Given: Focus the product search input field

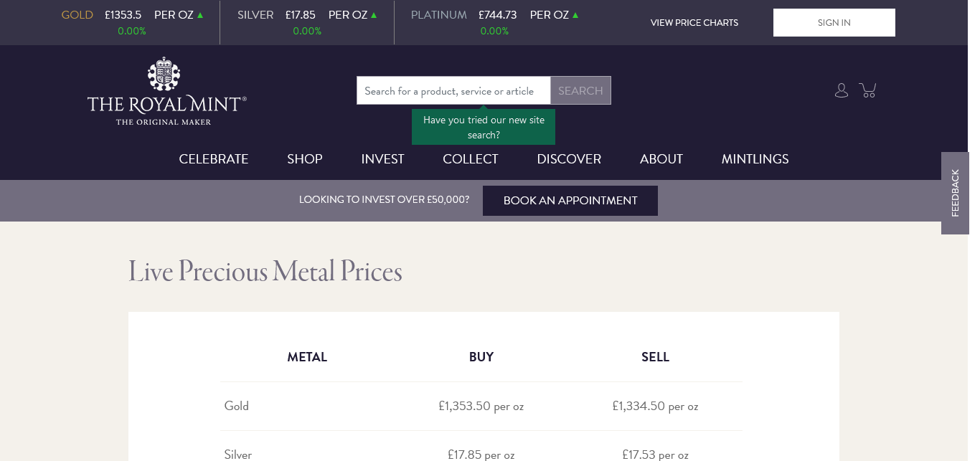Looking at the screenshot, I should coord(453,91).
